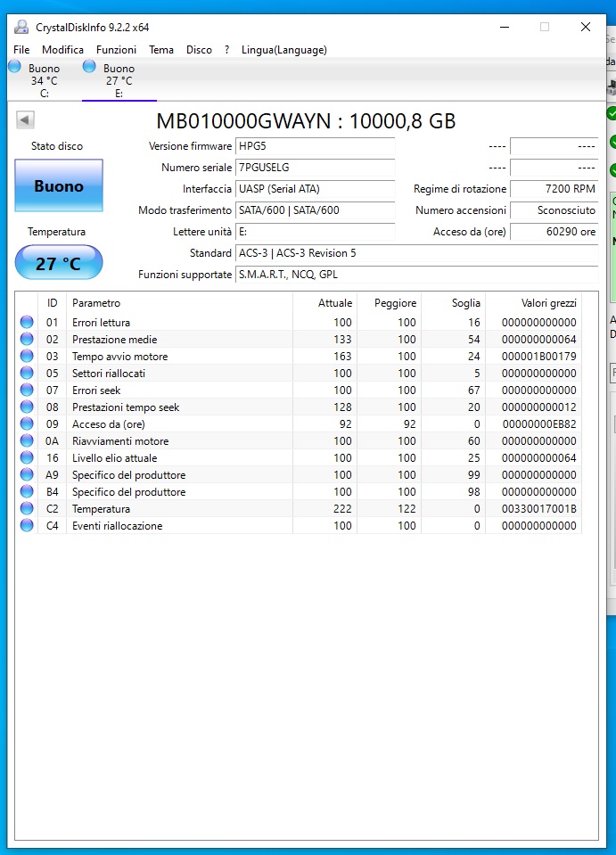Image resolution: width=616 pixels, height=855 pixels.
Task: Click the serial number field 7PGUSELG
Action: click(315, 168)
